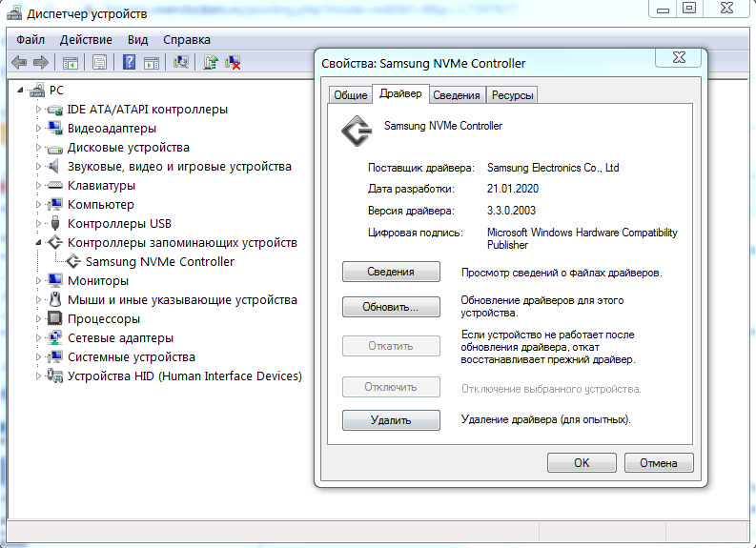Collapse the PC root node arrow
Screen dimensions: 756x548
tap(20, 91)
